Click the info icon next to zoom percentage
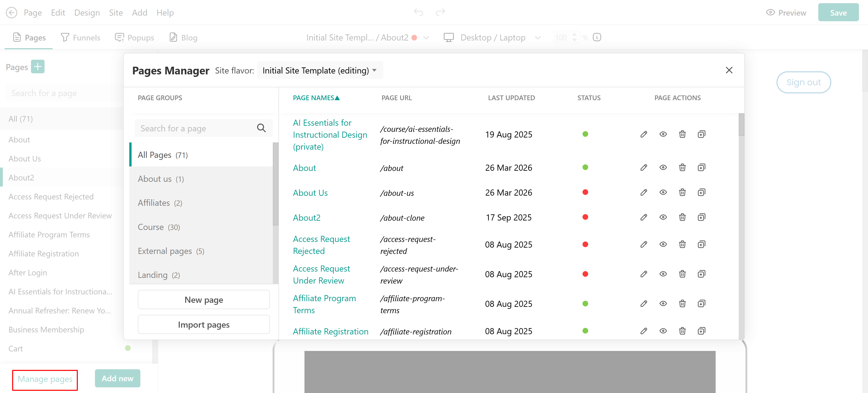The width and height of the screenshot is (868, 393). point(597,37)
